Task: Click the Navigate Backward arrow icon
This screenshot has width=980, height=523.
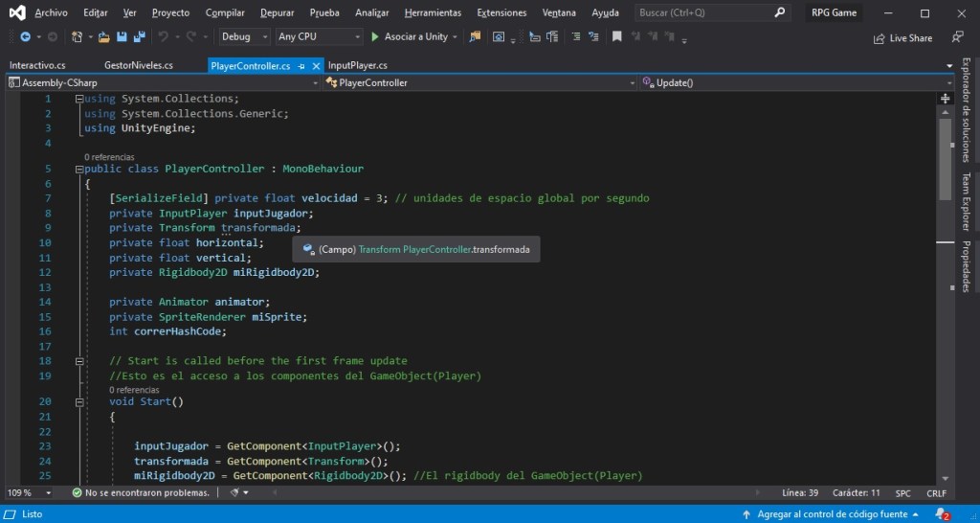Action: tap(25, 37)
